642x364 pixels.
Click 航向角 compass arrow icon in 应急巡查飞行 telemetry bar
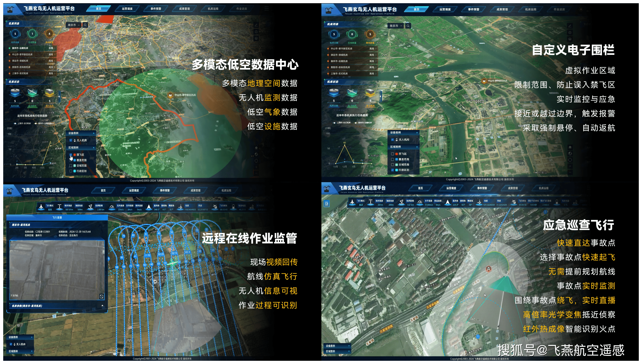(x=448, y=202)
